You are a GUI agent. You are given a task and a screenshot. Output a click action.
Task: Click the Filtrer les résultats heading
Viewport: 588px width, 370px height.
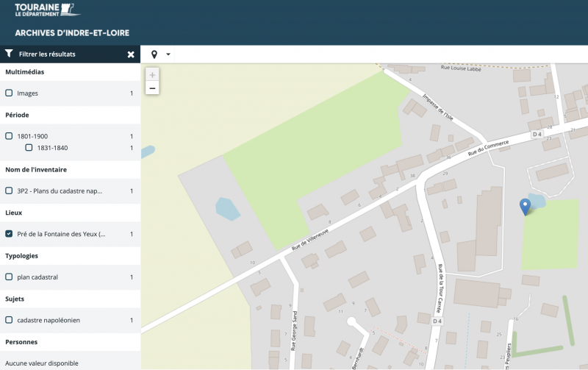47,54
